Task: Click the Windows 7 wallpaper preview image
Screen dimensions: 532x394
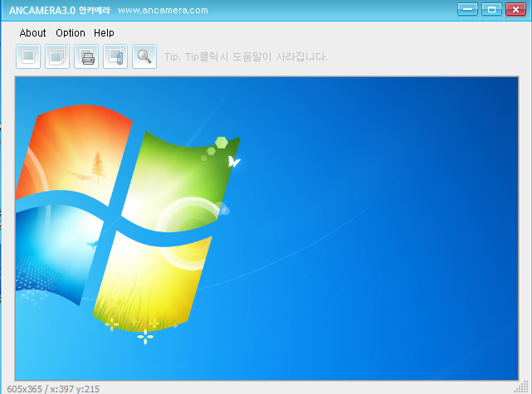Action: (x=266, y=228)
